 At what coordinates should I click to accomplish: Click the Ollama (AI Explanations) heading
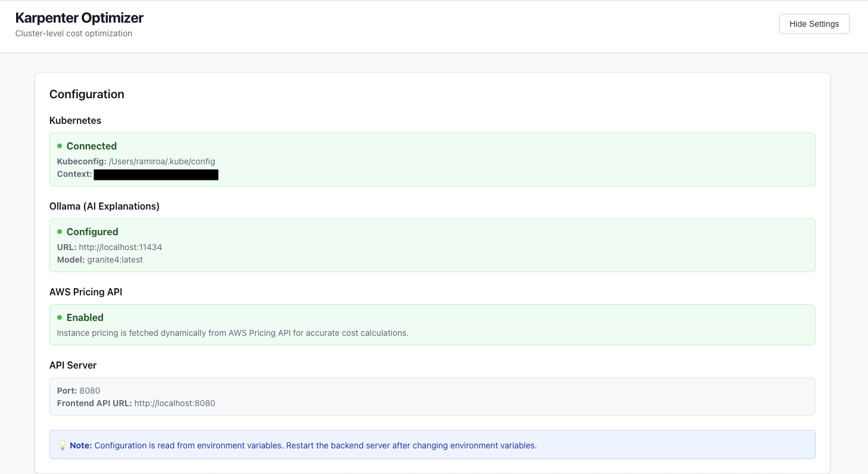(x=104, y=206)
